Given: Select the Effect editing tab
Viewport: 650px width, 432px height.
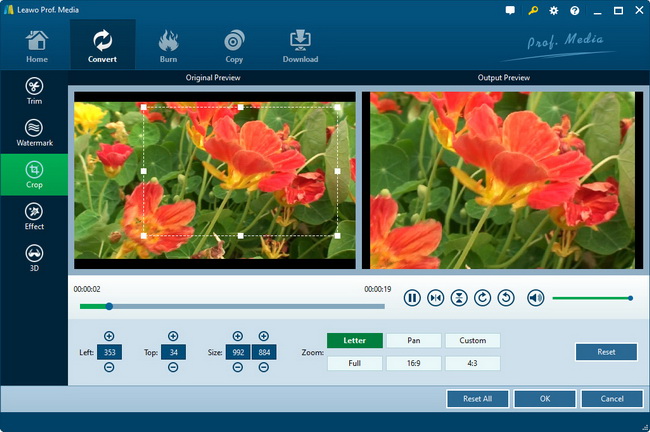Looking at the screenshot, I should click(x=34, y=216).
